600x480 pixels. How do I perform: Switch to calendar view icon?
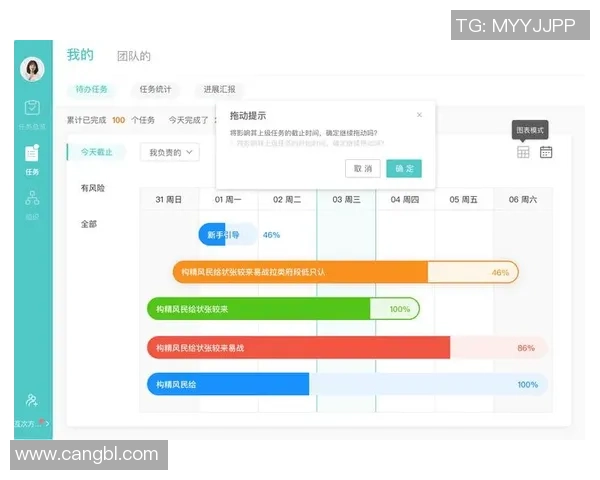pyautogui.click(x=546, y=152)
